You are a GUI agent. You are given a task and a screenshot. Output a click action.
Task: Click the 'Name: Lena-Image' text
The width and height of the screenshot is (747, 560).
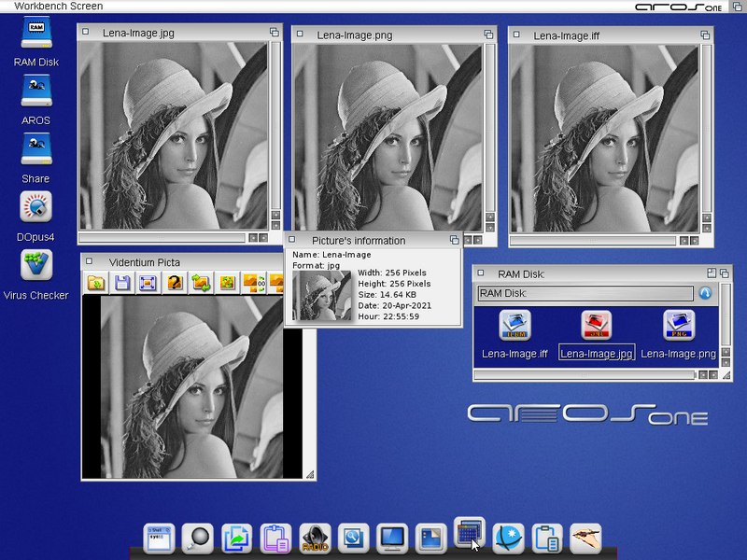[x=331, y=255]
